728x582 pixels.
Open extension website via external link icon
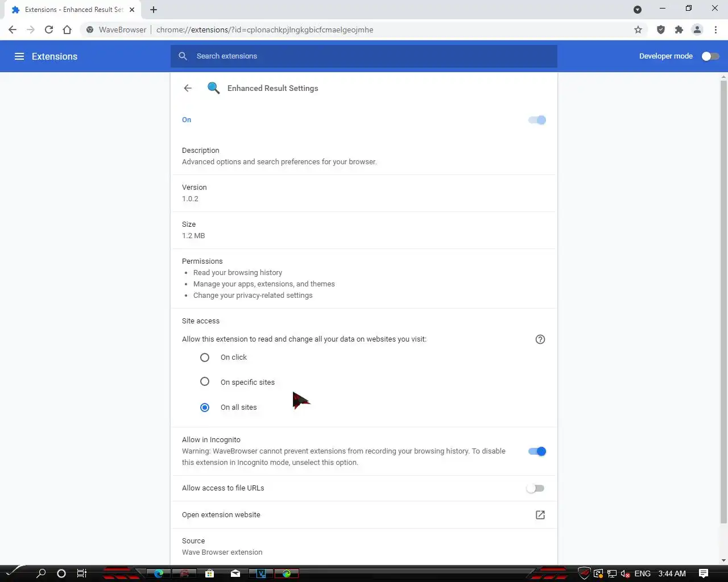click(540, 515)
